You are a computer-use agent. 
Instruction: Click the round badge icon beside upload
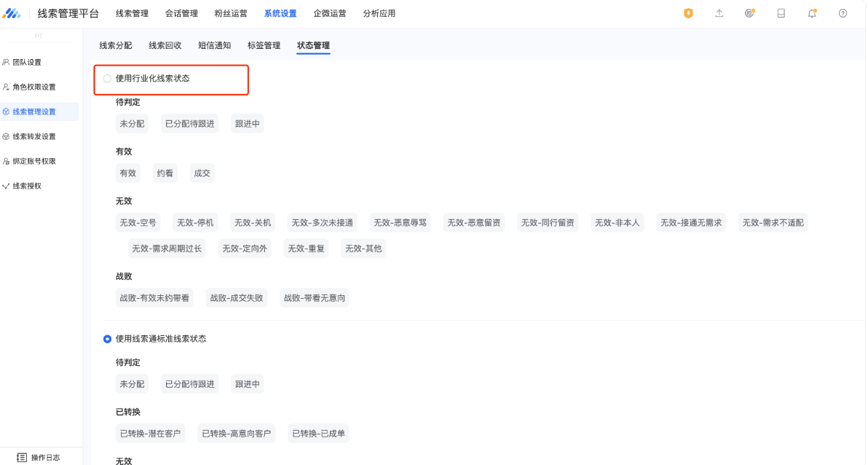click(750, 13)
